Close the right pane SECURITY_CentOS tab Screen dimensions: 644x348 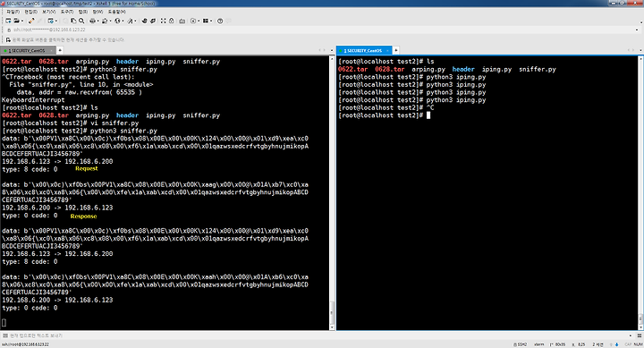[x=387, y=50]
